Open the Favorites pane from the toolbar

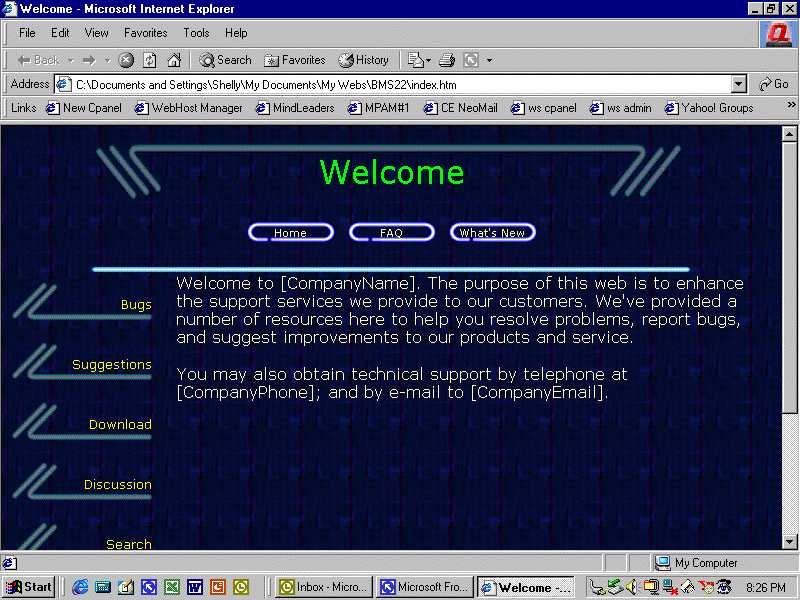(294, 60)
